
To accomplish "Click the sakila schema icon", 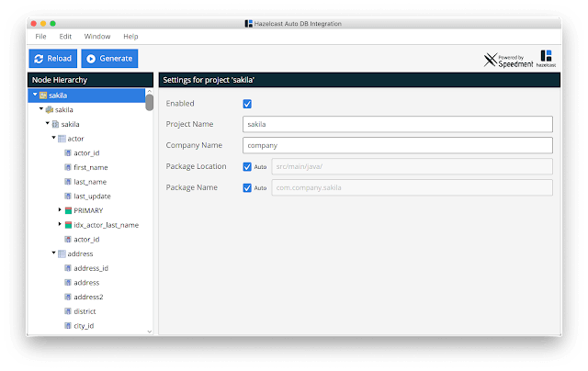I will click(x=55, y=124).
